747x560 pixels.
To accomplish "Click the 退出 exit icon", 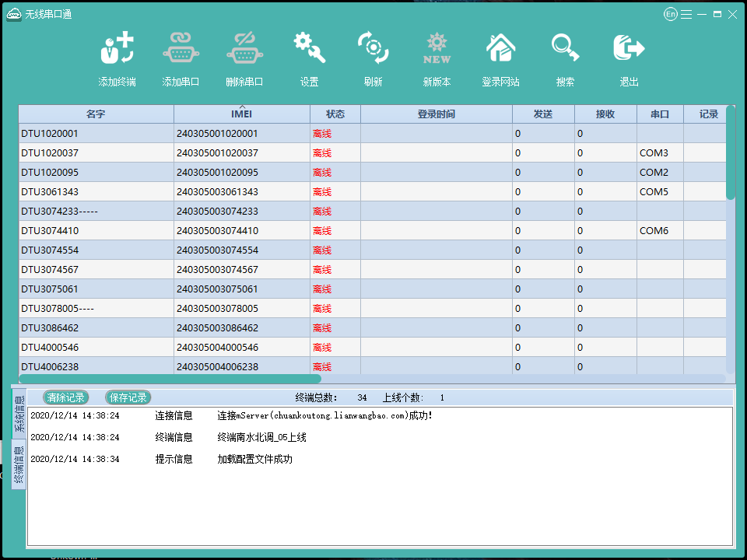I will [x=629, y=47].
